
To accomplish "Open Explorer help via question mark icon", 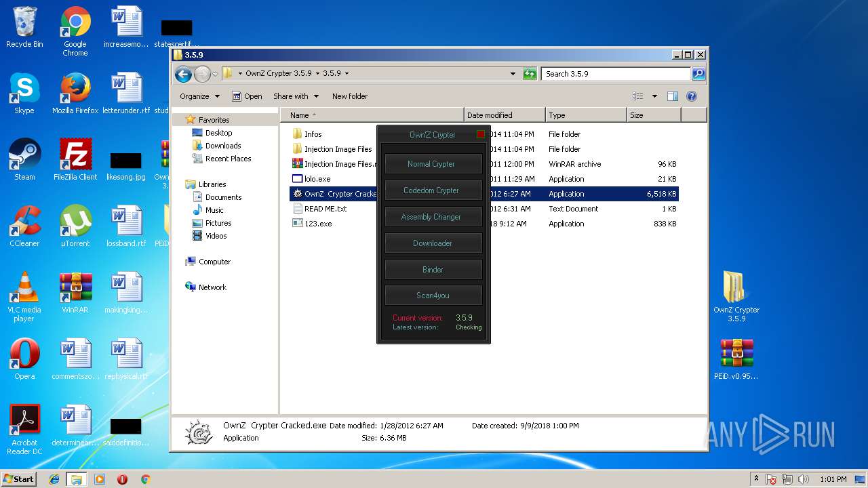I will [692, 96].
